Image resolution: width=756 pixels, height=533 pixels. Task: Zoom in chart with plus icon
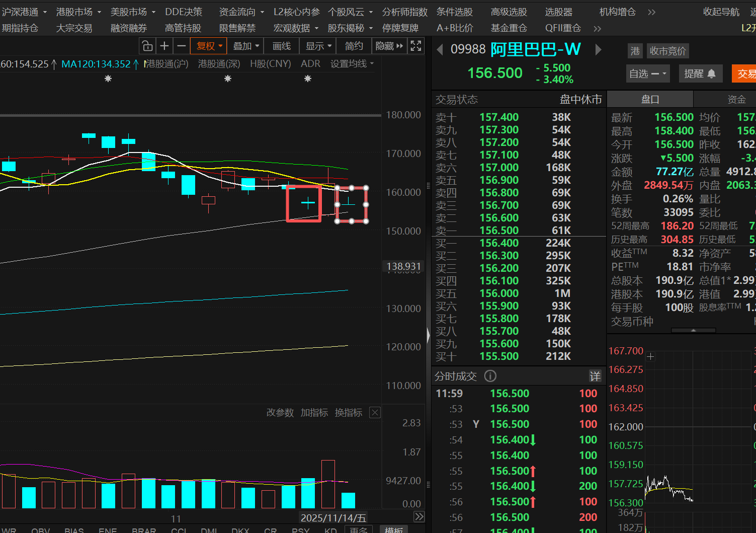coord(164,46)
